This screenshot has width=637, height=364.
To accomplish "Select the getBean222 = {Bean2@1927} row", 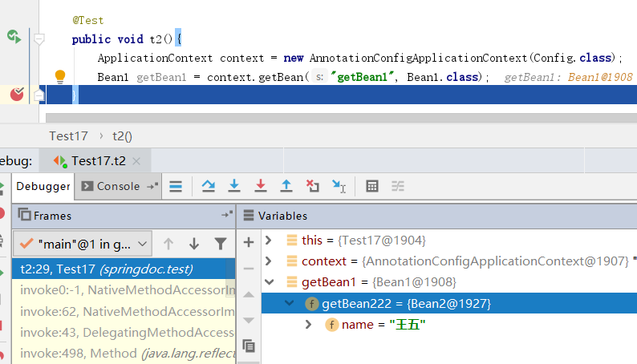I will [x=449, y=303].
